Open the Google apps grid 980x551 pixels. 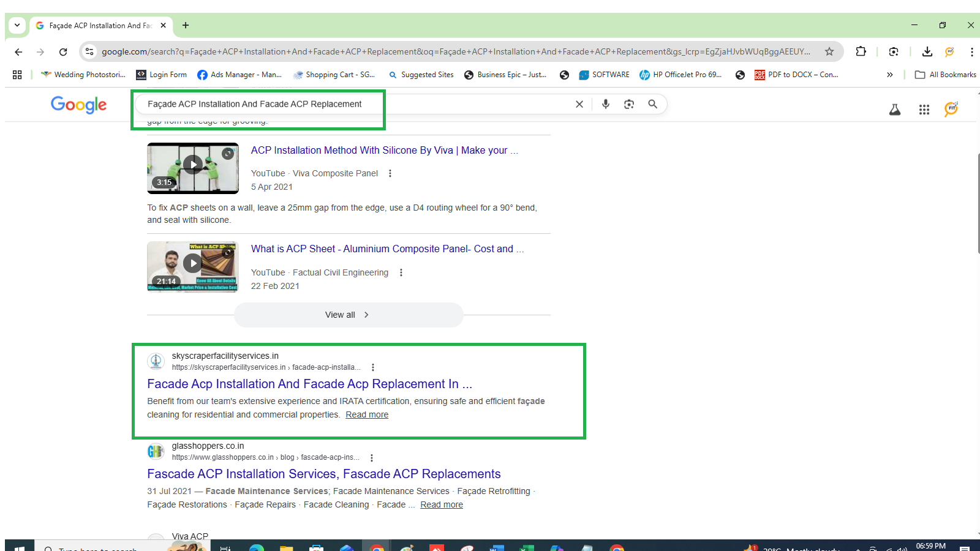(x=924, y=110)
